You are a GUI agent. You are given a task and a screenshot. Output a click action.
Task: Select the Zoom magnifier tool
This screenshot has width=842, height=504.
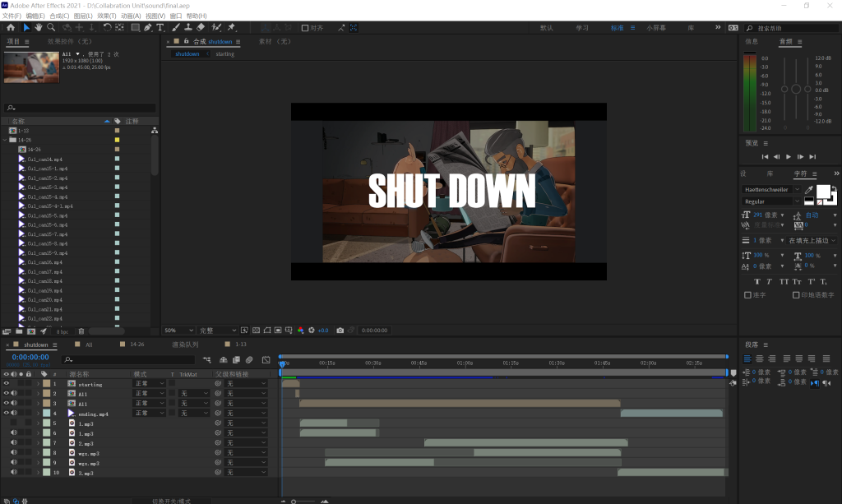[x=50, y=27]
